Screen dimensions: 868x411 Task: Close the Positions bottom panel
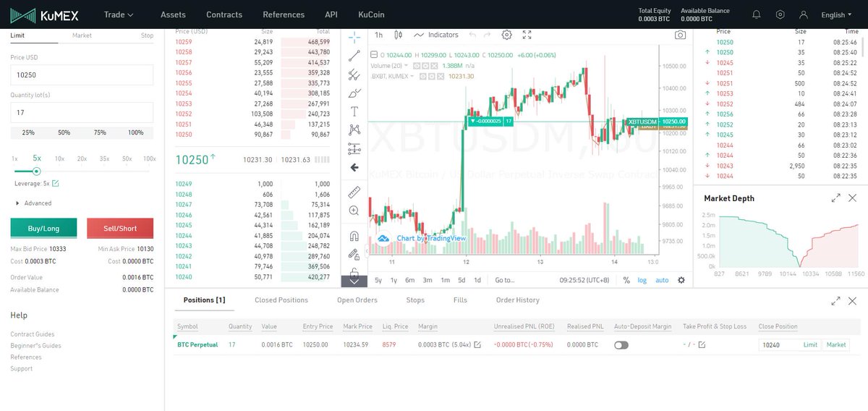click(852, 300)
